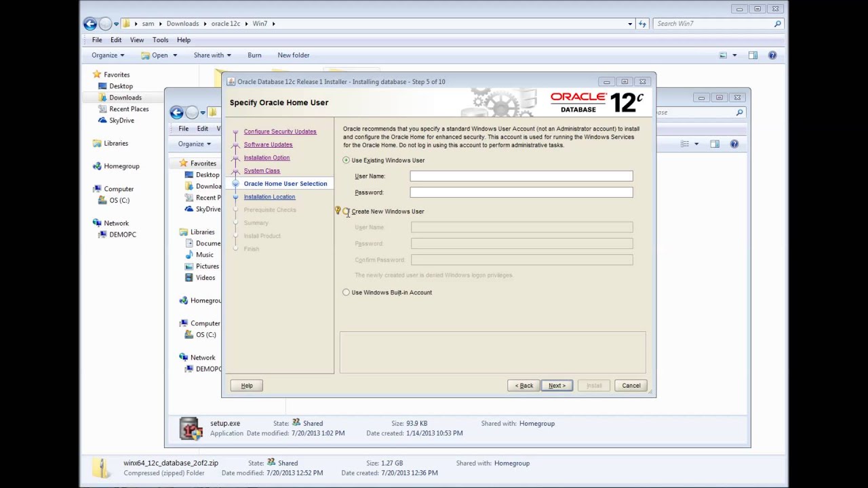Select Use Existing Windows User radio button
This screenshot has width=868, height=488.
(346, 160)
